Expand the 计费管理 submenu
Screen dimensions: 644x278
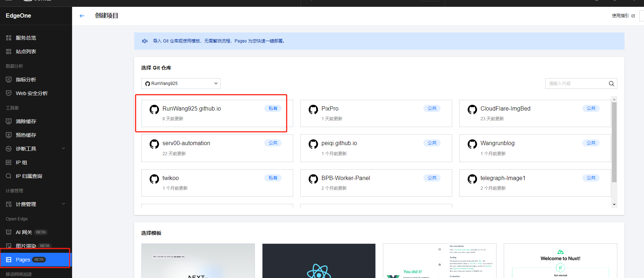(x=63, y=204)
